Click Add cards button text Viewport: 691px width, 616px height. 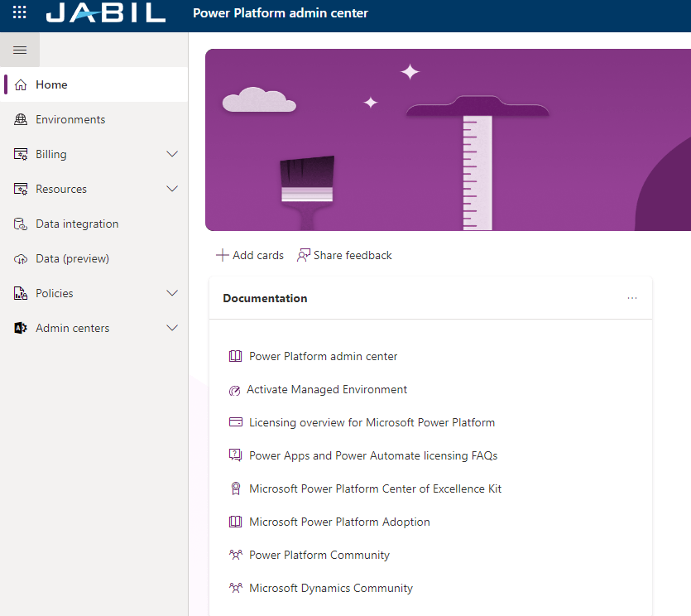258,255
